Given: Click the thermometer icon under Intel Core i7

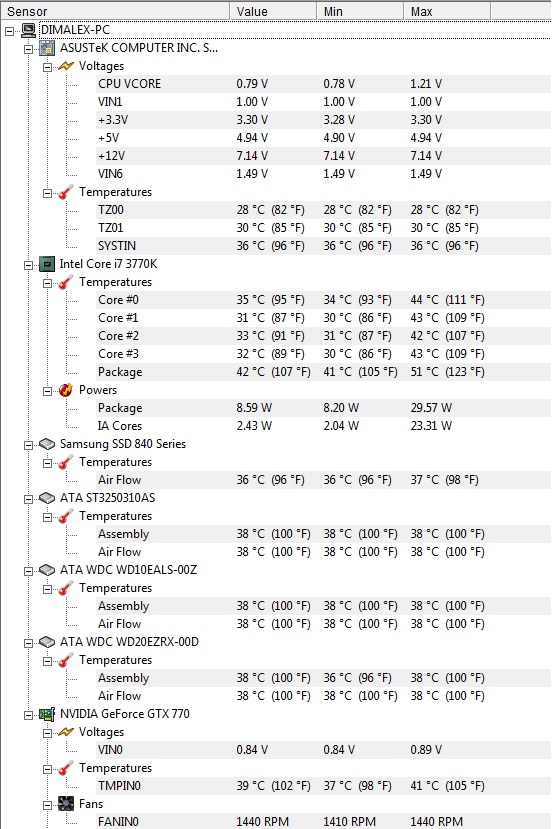Looking at the screenshot, I should coord(66,282).
